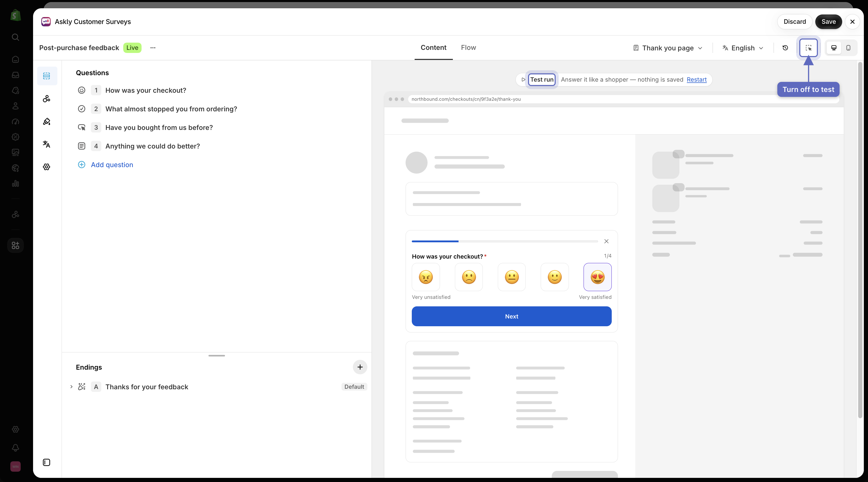The height and width of the screenshot is (482, 868).
Task: Click the survey progress bar
Action: 505,241
